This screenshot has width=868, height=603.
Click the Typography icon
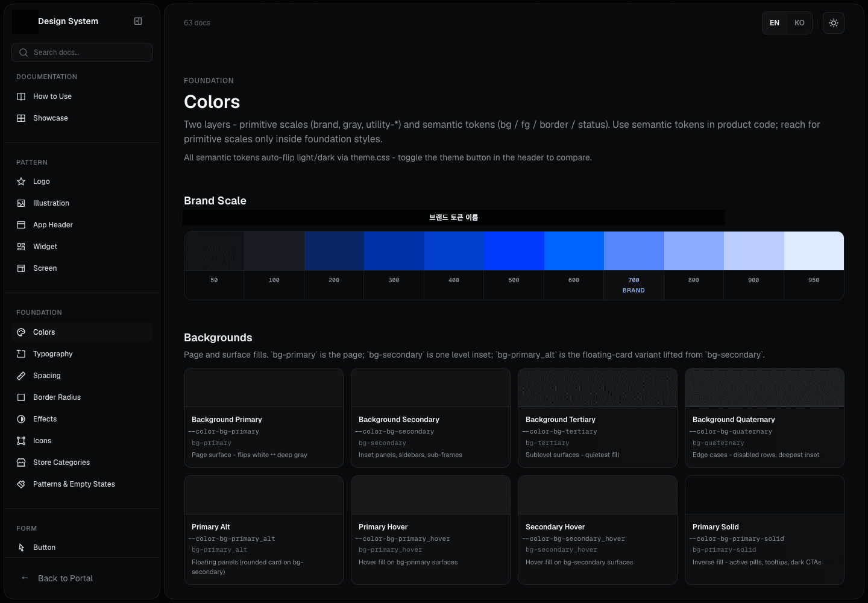tap(21, 354)
